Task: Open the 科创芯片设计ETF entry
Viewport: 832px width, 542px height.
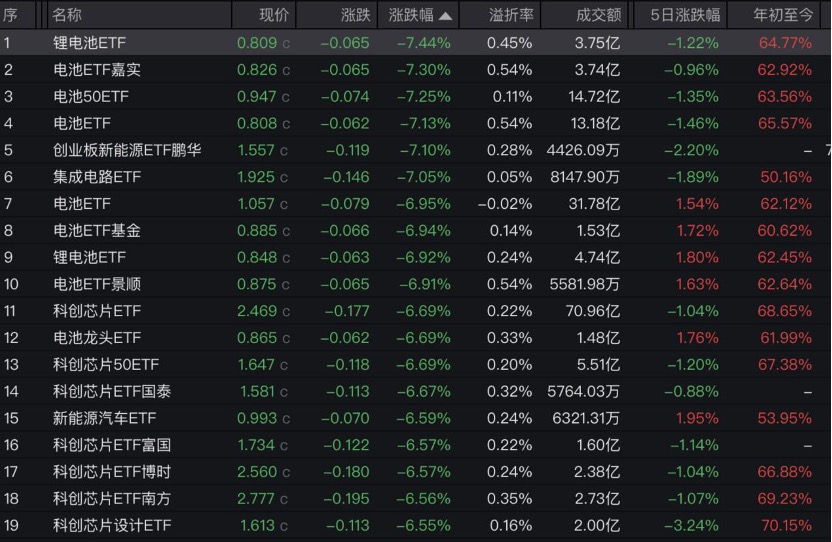Action: [111, 525]
